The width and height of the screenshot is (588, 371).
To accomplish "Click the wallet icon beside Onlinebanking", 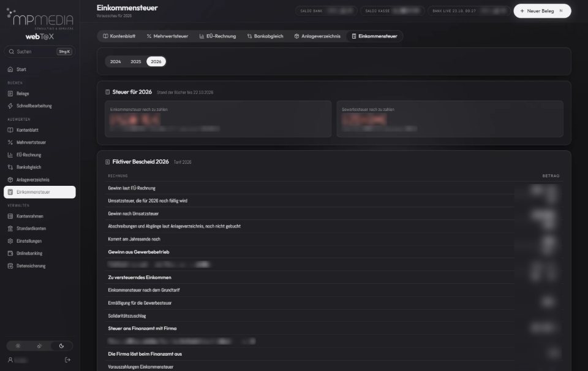I will pyautogui.click(x=10, y=253).
